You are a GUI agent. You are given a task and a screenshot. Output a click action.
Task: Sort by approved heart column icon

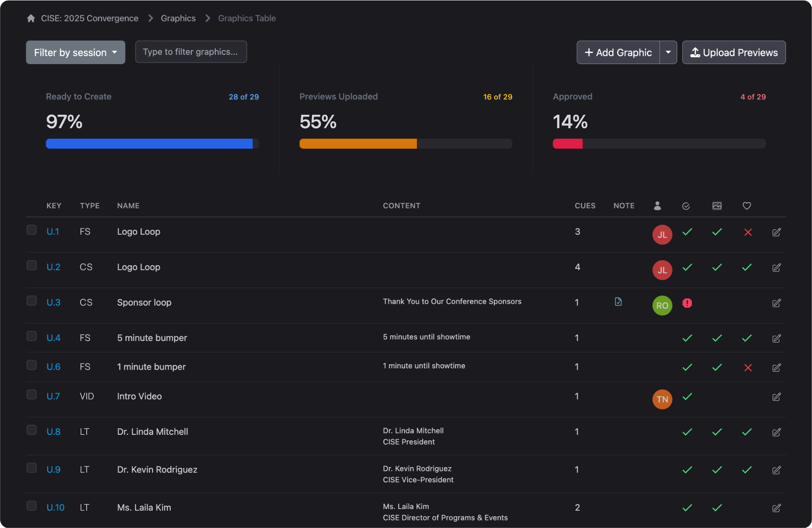click(x=746, y=206)
